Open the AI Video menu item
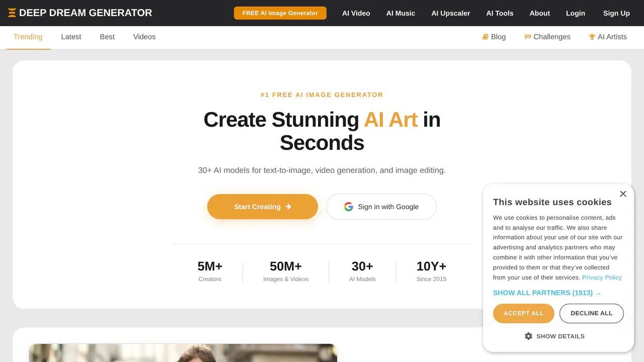Image resolution: width=644 pixels, height=362 pixels. pyautogui.click(x=356, y=13)
